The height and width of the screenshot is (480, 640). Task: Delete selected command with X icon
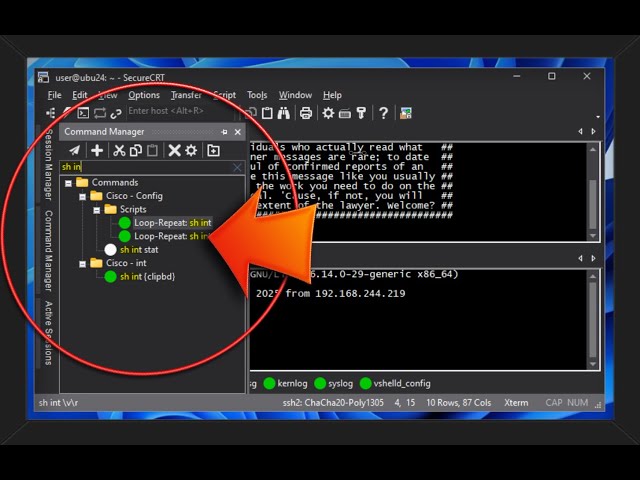pos(174,151)
